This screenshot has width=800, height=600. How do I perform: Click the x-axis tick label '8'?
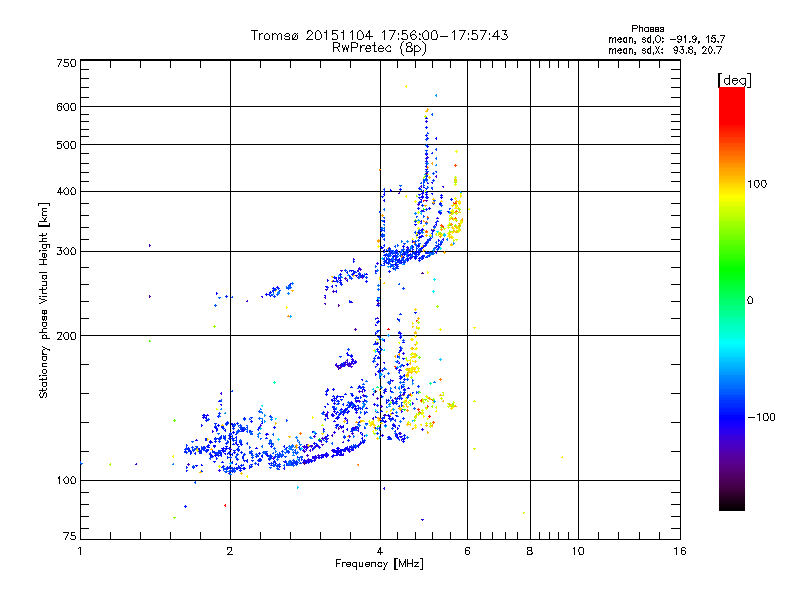tap(530, 551)
